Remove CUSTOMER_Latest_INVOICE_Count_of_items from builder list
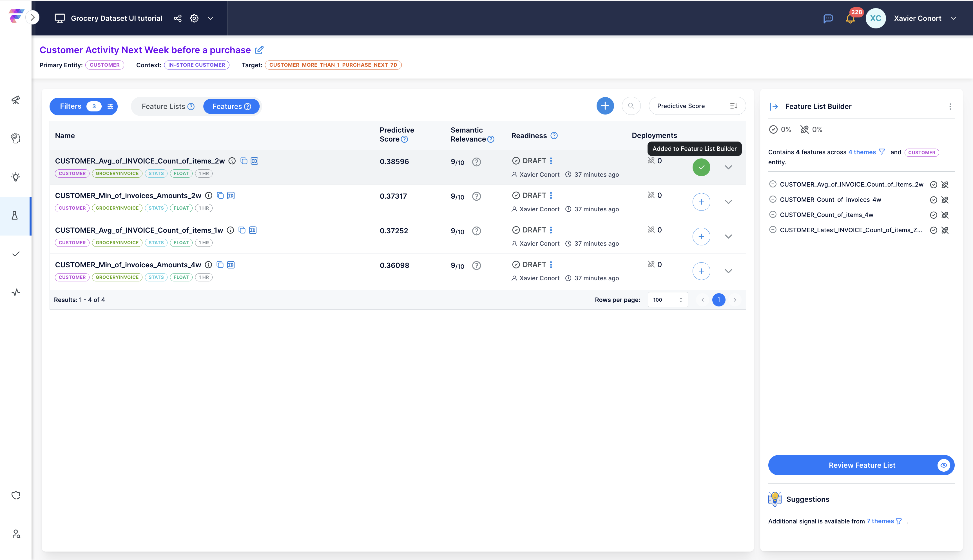Viewport: 973px width, 560px height. (x=773, y=230)
